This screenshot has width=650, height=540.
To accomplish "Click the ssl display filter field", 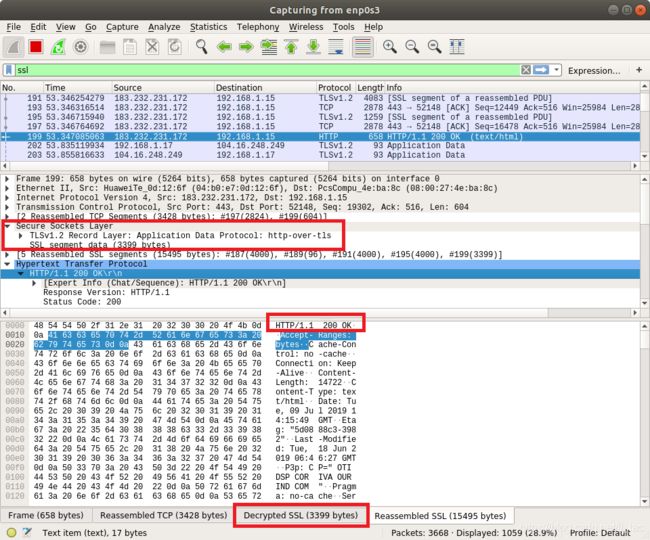I will pos(267,70).
